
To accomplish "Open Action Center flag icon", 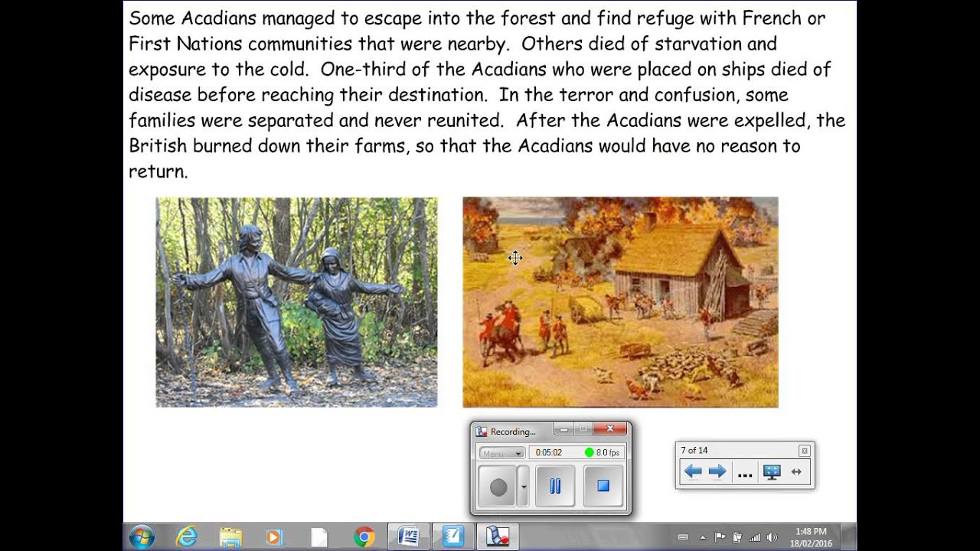I will point(720,537).
